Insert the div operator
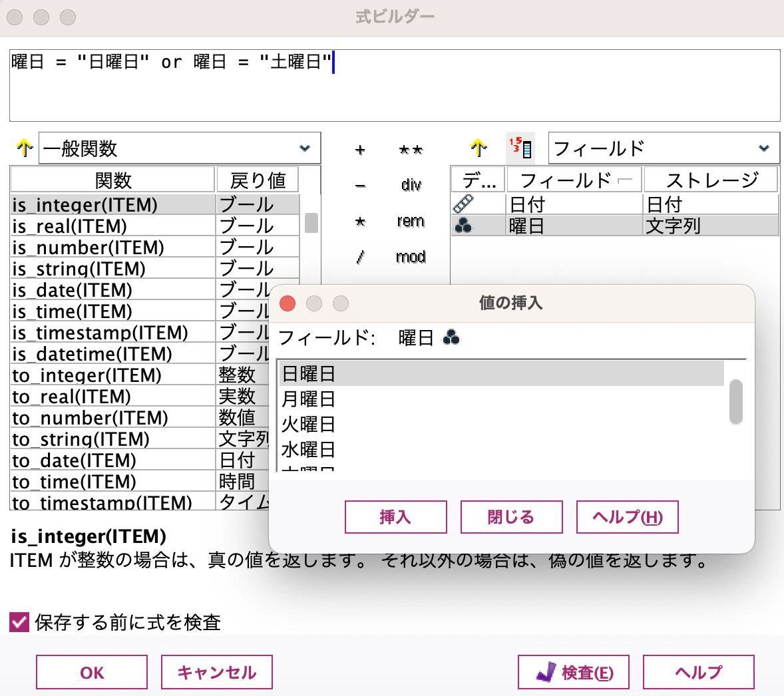Image resolution: width=784 pixels, height=696 pixels. [x=411, y=186]
